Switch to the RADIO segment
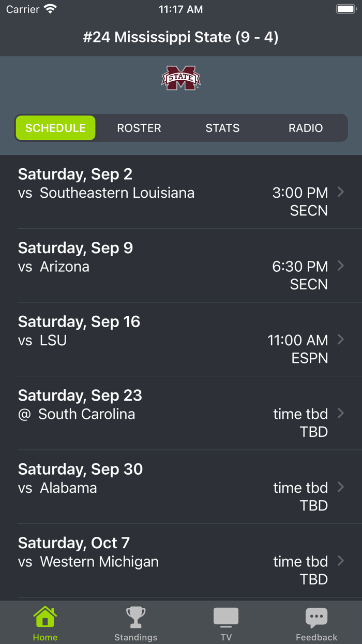The height and width of the screenshot is (644, 362). [305, 128]
